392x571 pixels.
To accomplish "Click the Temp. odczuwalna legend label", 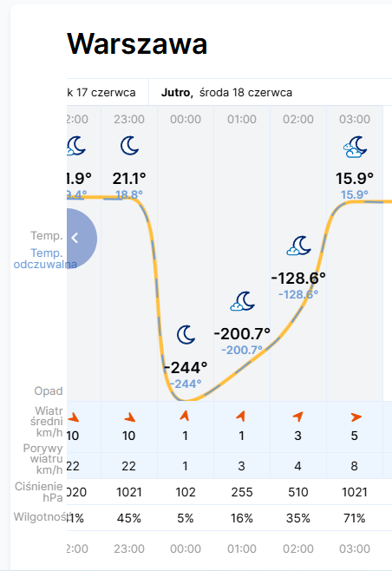I will point(45,259).
